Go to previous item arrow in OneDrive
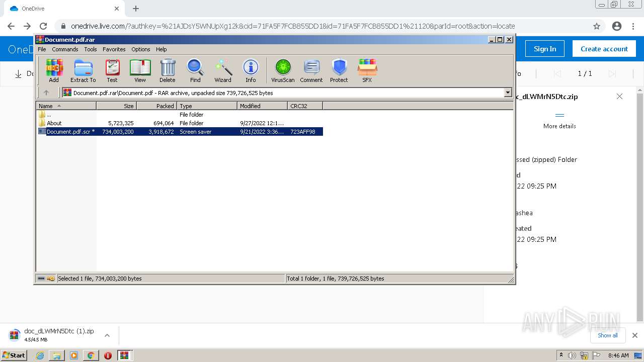The image size is (644, 362). pos(557,74)
